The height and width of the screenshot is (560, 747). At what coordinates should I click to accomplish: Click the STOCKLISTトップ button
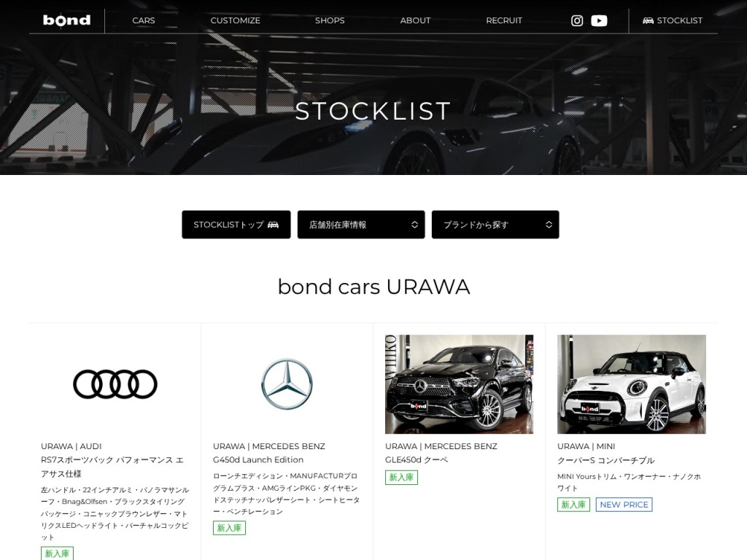(x=236, y=225)
